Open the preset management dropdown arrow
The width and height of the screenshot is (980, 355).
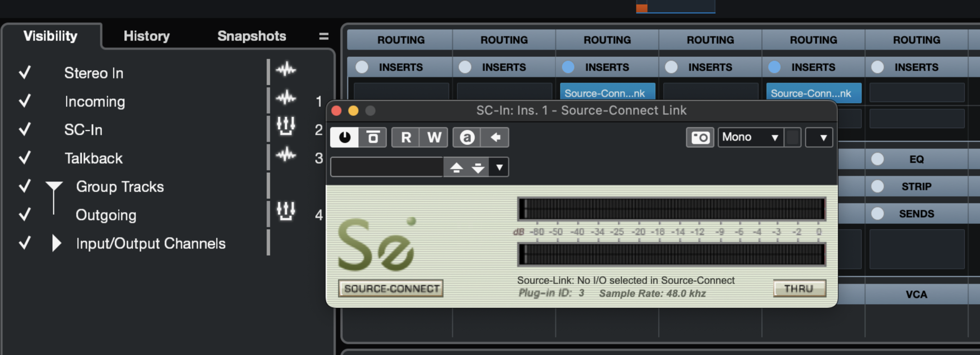pos(499,167)
